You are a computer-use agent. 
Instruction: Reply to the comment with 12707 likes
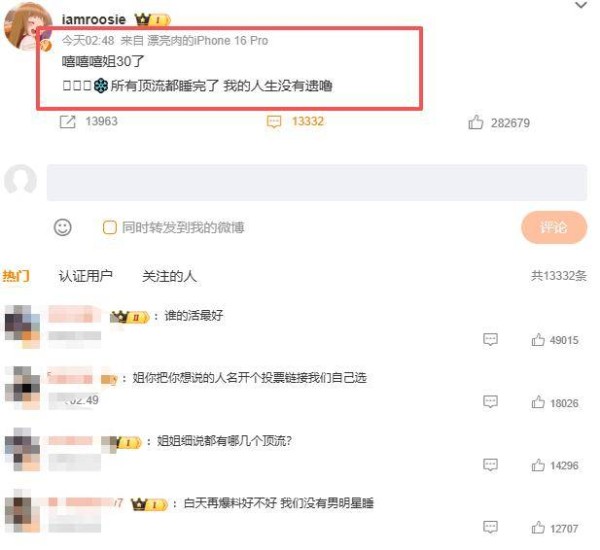[x=490, y=527]
